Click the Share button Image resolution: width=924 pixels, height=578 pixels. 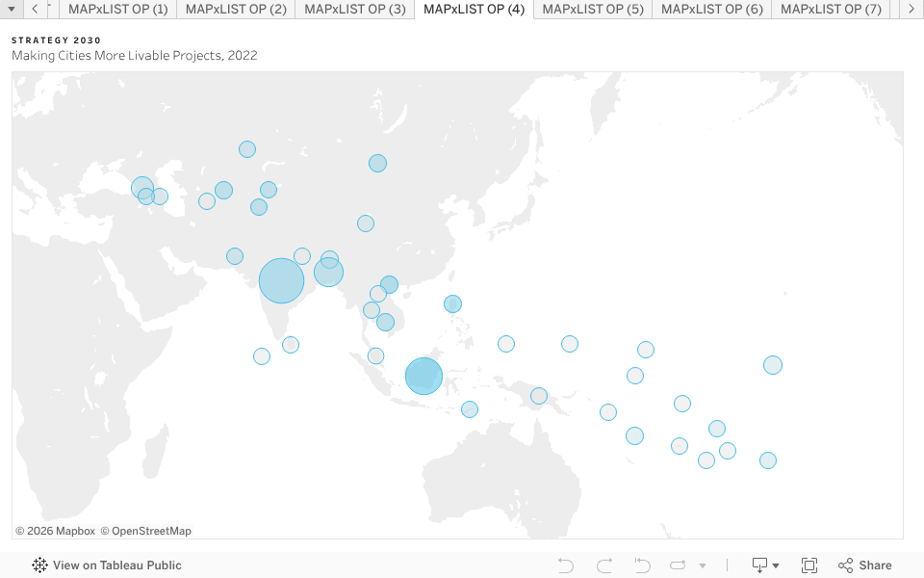864,565
